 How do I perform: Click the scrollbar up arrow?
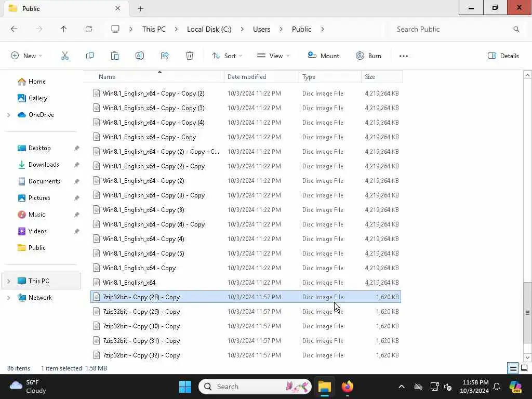527,75
